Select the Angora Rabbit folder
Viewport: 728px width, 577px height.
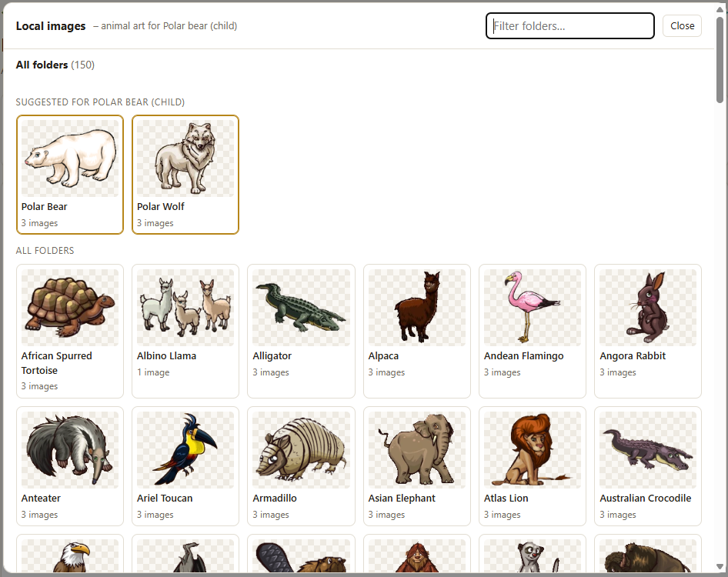648,331
